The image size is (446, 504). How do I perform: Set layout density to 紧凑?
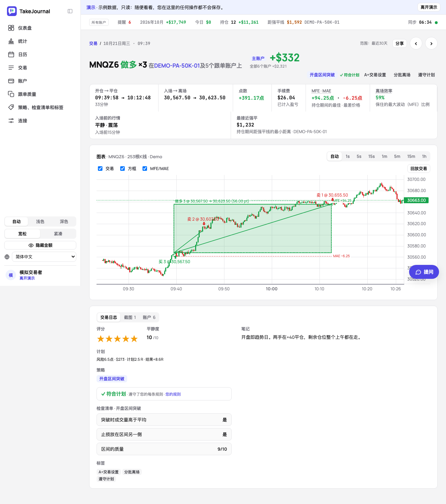(x=58, y=234)
